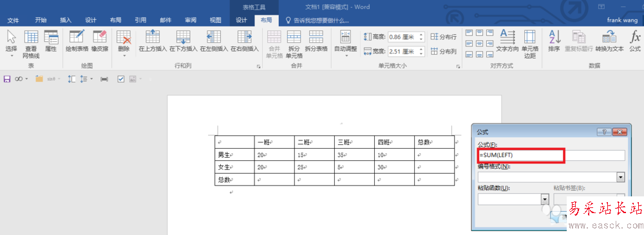Open the 文件 file menu
644x235 pixels.
coord(13,20)
